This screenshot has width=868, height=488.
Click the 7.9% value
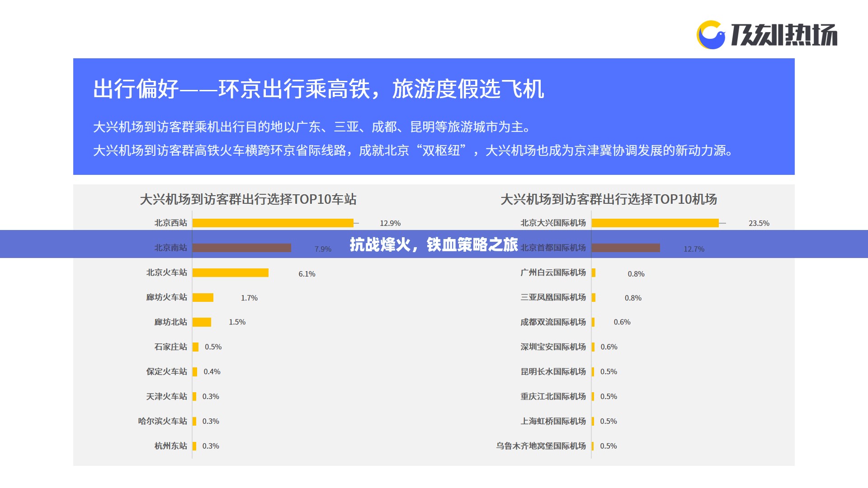[x=323, y=249]
